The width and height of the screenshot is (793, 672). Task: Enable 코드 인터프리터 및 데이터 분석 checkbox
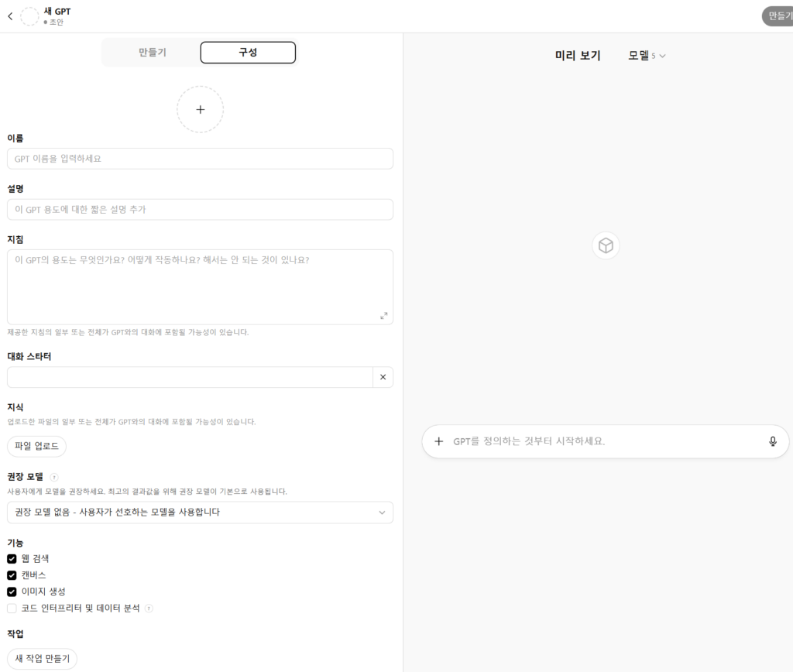tap(12, 609)
